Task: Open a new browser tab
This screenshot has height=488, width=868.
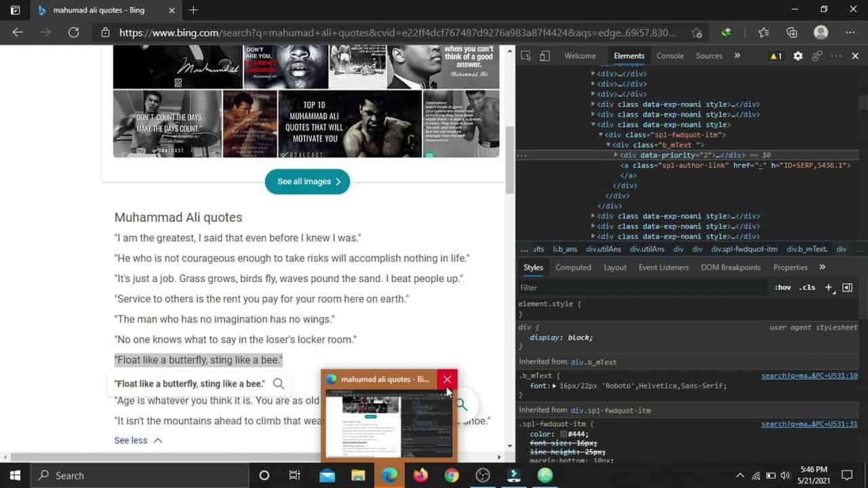Action: click(x=193, y=10)
